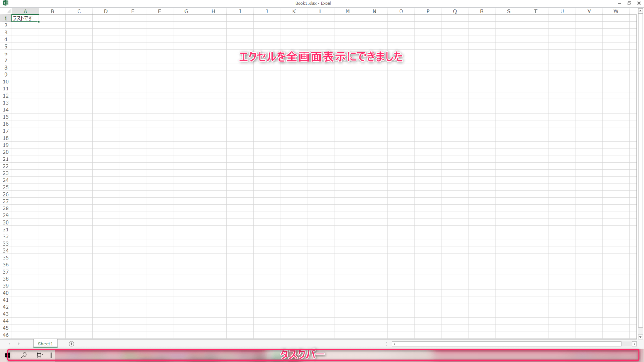Screen dimensions: 644x362
Task: Select column M header
Action: coord(347,11)
